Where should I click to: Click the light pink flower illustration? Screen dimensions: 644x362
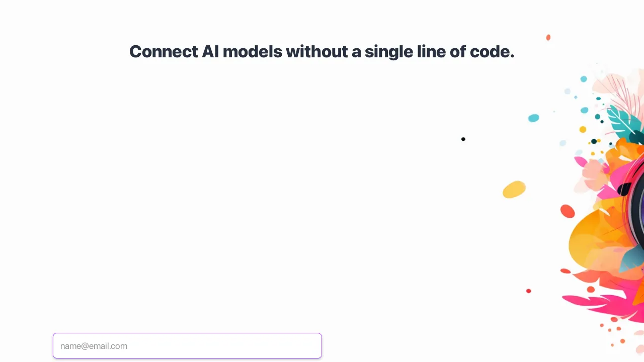point(594,174)
